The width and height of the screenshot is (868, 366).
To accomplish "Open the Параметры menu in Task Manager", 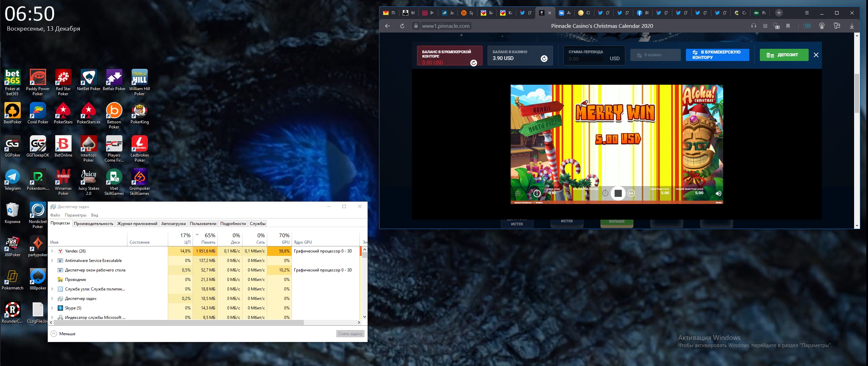I will click(x=76, y=215).
